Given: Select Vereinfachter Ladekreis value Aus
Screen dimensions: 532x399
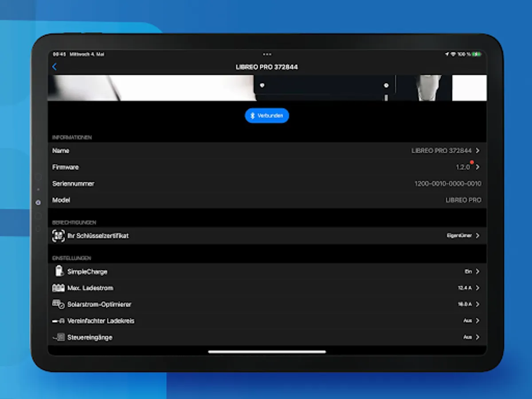Looking at the screenshot, I should click(467, 321).
